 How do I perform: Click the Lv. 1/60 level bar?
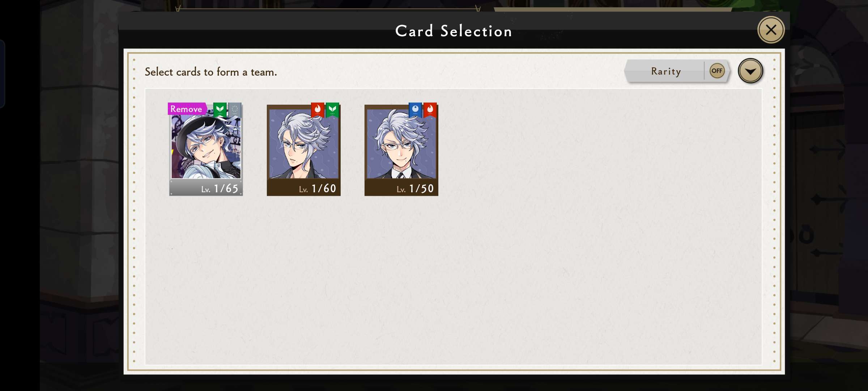[x=304, y=188]
